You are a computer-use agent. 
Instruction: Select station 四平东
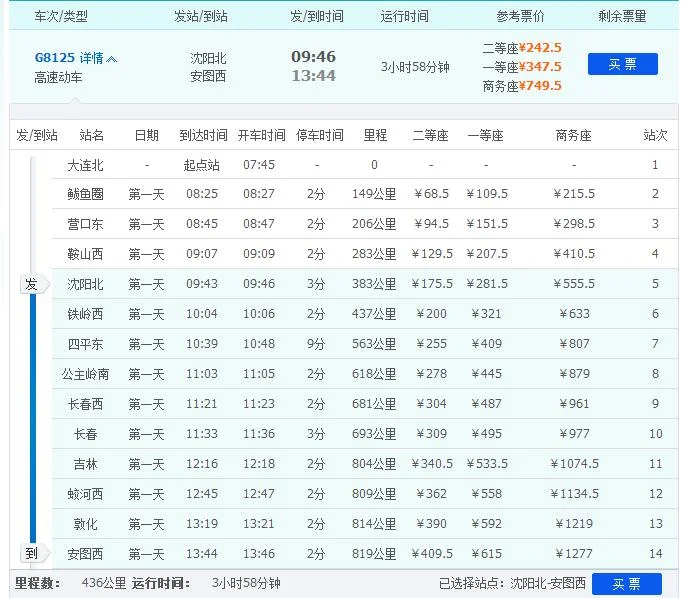click(x=85, y=344)
